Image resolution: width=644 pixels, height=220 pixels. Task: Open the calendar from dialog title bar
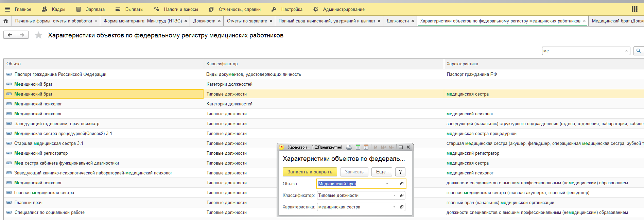(366, 147)
